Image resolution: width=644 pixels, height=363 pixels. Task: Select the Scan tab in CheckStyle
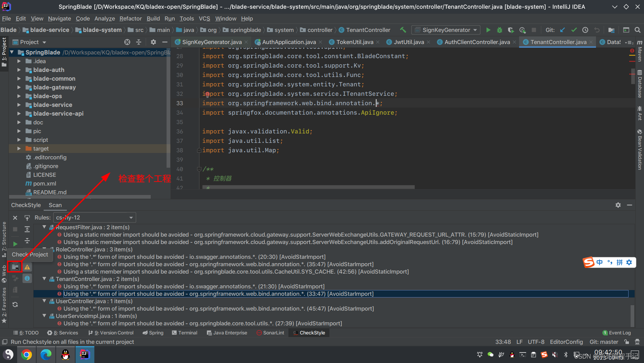pos(55,205)
